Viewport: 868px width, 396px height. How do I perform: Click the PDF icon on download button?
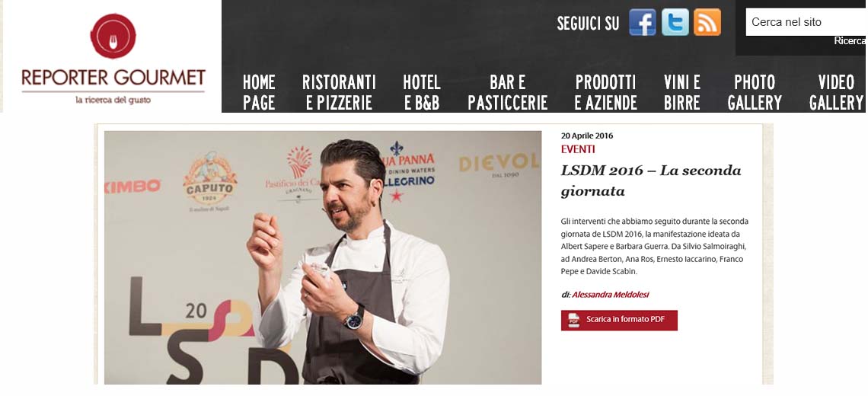(573, 320)
